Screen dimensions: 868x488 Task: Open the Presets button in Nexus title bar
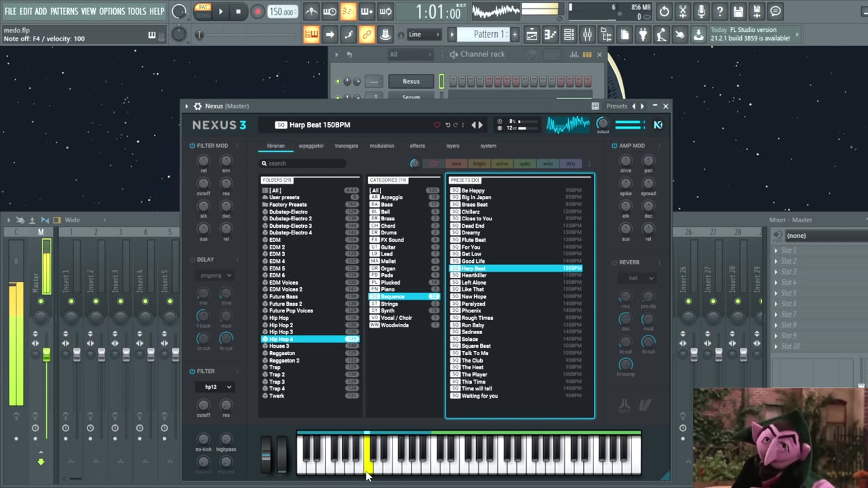(616, 106)
